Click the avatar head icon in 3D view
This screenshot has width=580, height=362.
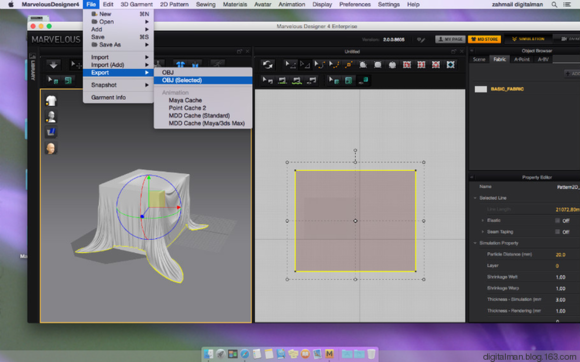(x=51, y=148)
